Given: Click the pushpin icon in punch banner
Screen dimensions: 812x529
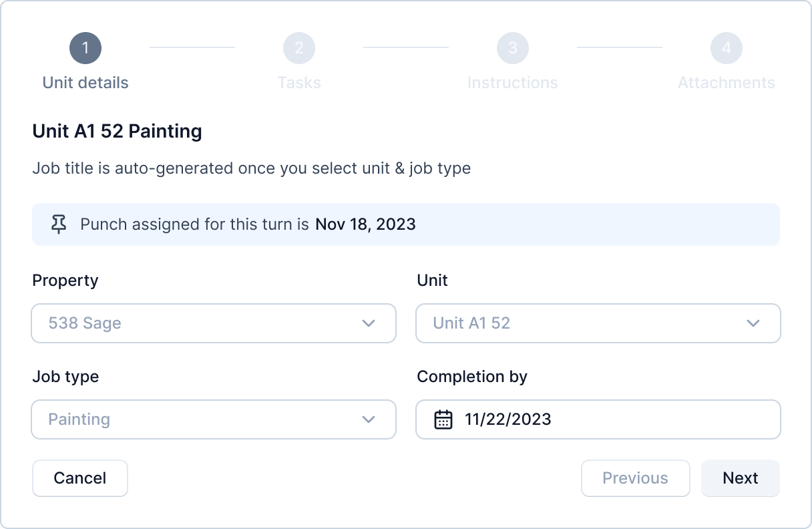Looking at the screenshot, I should [x=59, y=224].
